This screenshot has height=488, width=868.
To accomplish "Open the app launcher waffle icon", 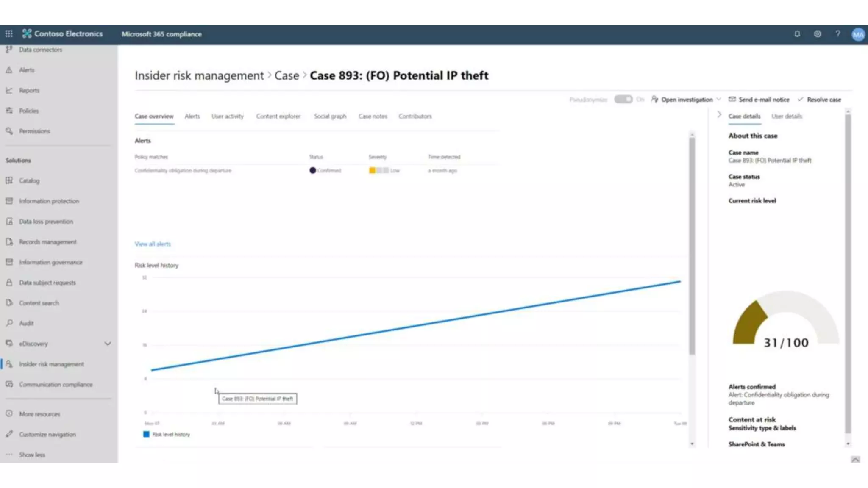I will coord(9,34).
